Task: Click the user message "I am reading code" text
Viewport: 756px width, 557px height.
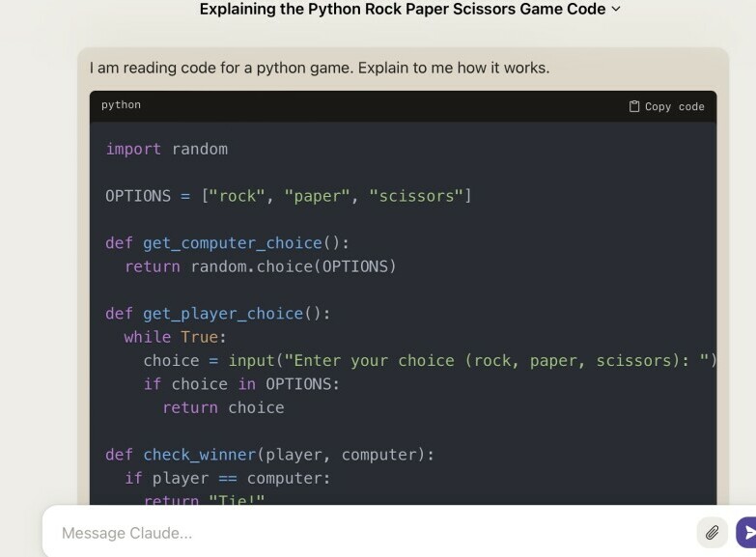Action: coord(319,69)
